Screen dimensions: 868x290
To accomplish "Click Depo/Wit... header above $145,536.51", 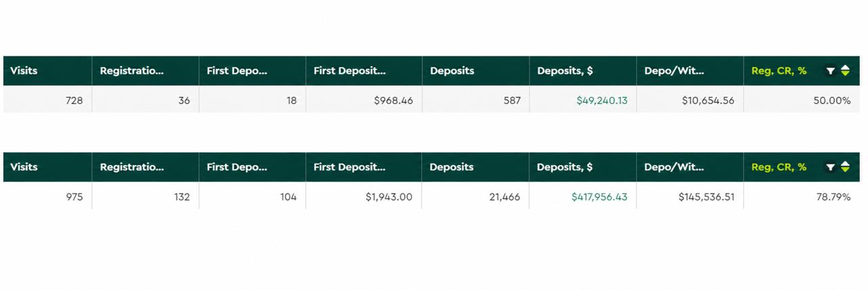I will (x=674, y=167).
